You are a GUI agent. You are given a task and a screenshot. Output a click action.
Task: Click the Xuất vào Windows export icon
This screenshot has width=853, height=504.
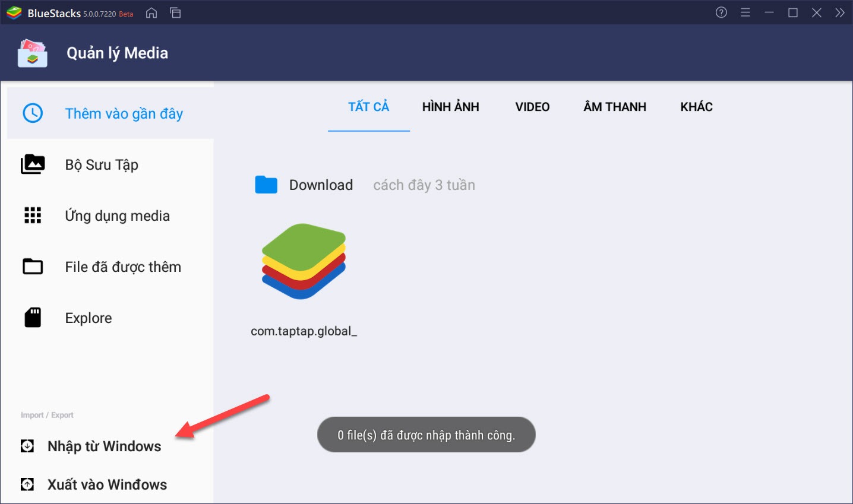tap(27, 484)
